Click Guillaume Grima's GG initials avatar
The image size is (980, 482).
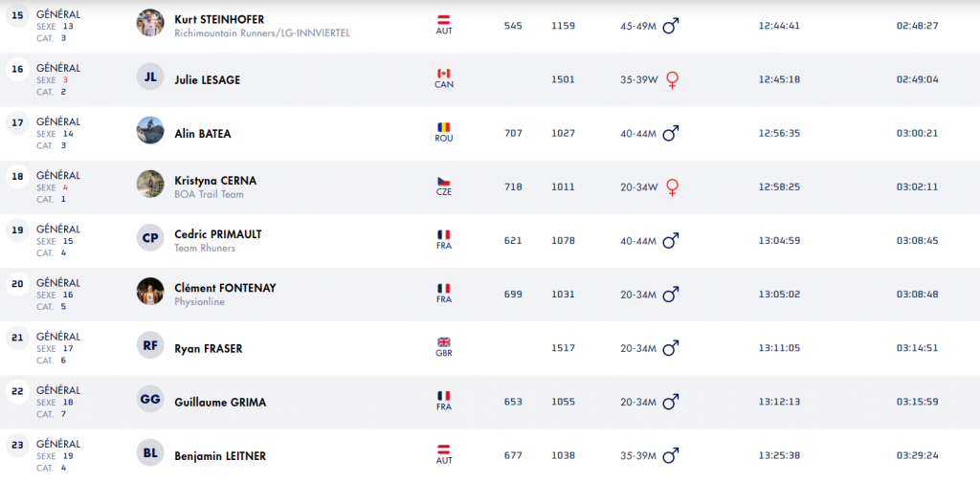150,401
